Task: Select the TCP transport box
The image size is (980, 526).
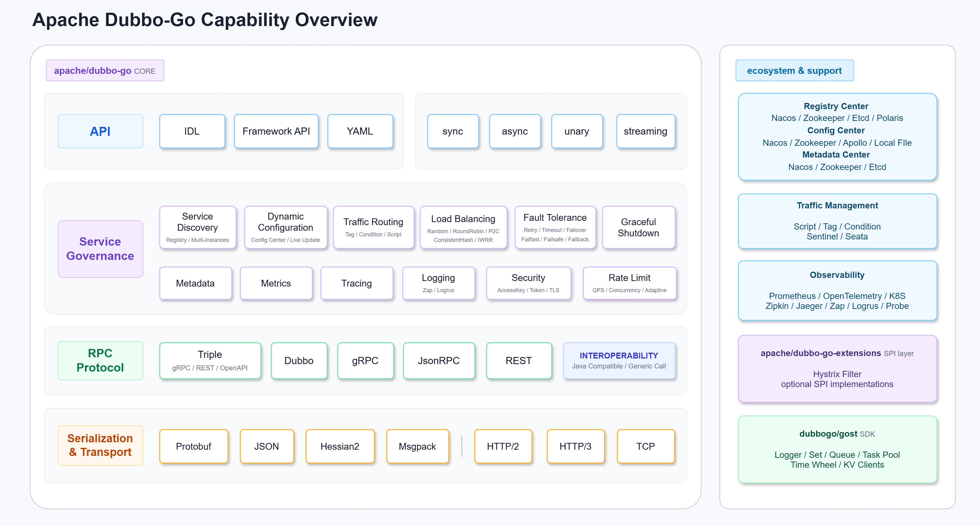Action: point(646,446)
